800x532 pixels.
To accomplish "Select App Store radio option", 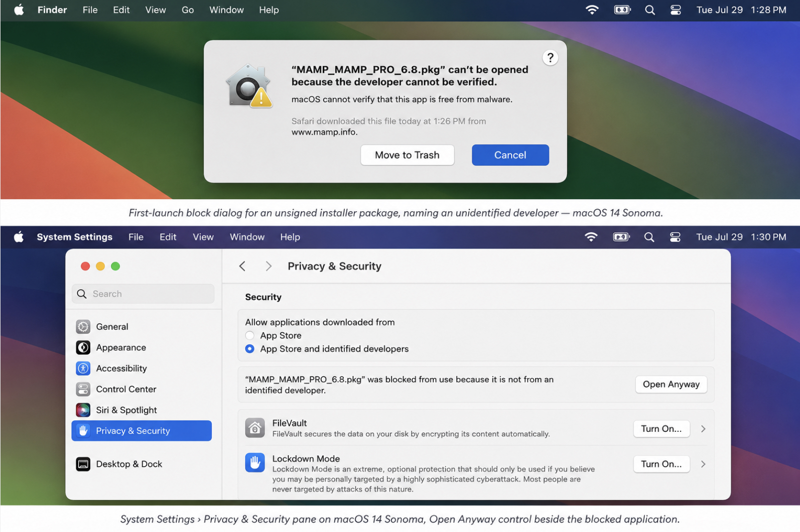I will [x=250, y=336].
